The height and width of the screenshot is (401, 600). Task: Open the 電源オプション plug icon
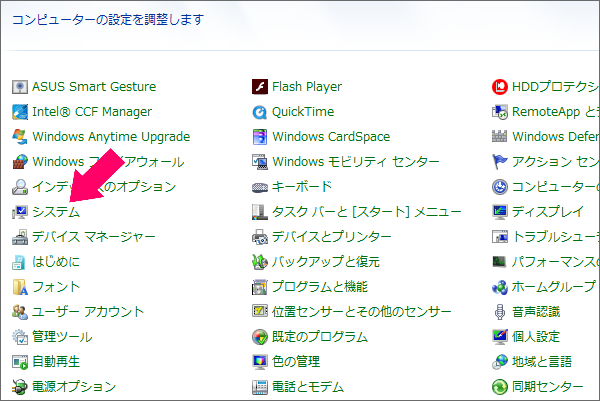pos(20,387)
